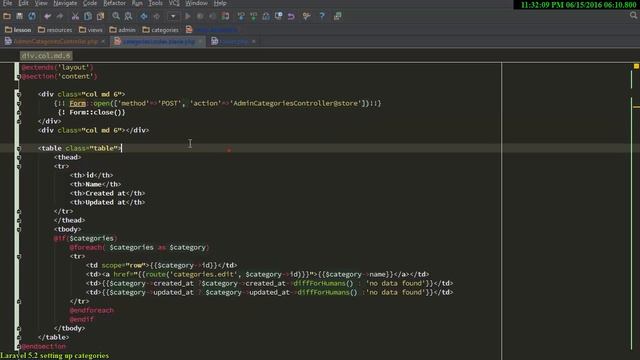Open the Edit menu
The image size is (640, 360).
[24, 3]
